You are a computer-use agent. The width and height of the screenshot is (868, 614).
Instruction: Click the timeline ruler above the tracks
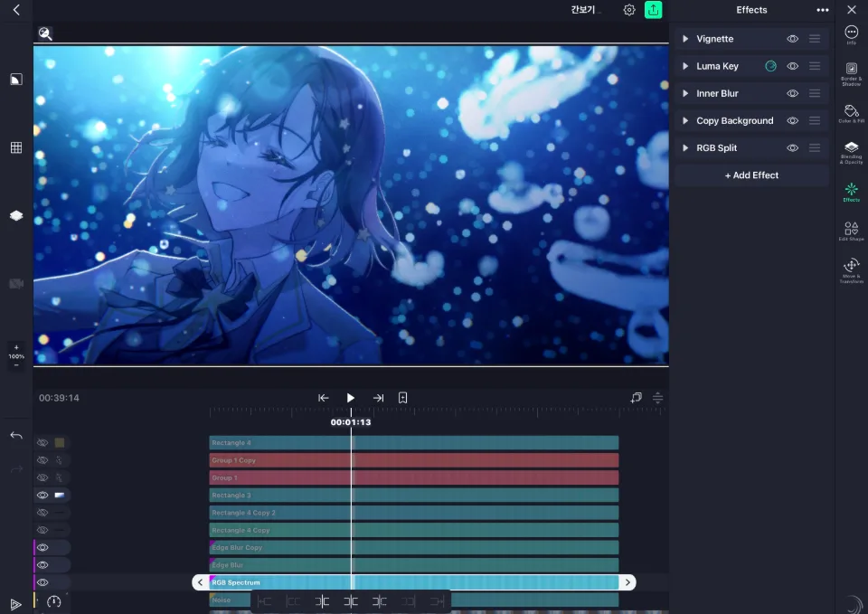pos(438,411)
